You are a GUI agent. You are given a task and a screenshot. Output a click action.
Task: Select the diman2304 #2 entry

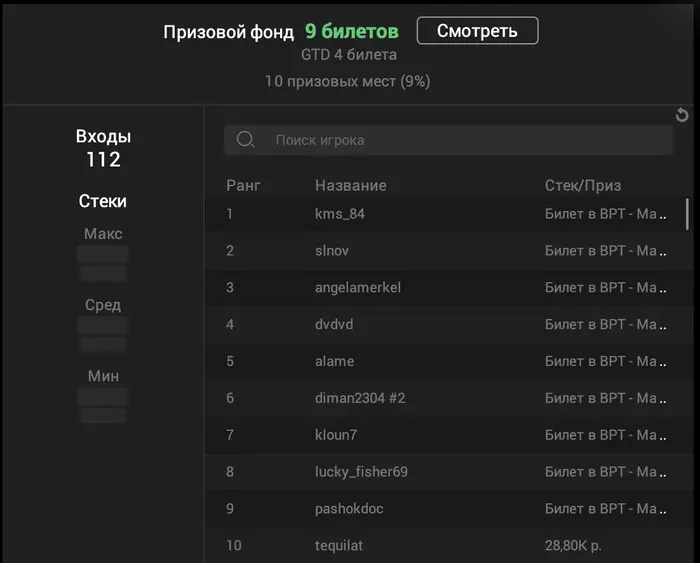(361, 398)
